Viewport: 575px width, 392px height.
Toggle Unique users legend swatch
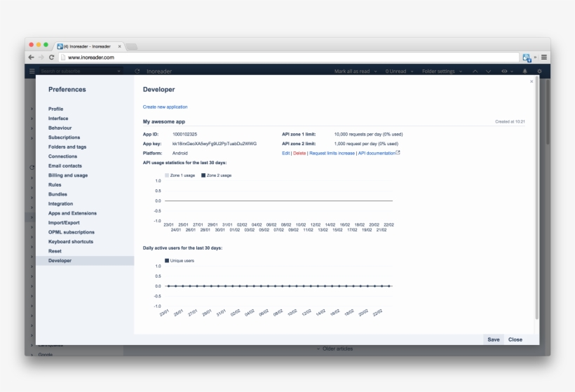[167, 261]
